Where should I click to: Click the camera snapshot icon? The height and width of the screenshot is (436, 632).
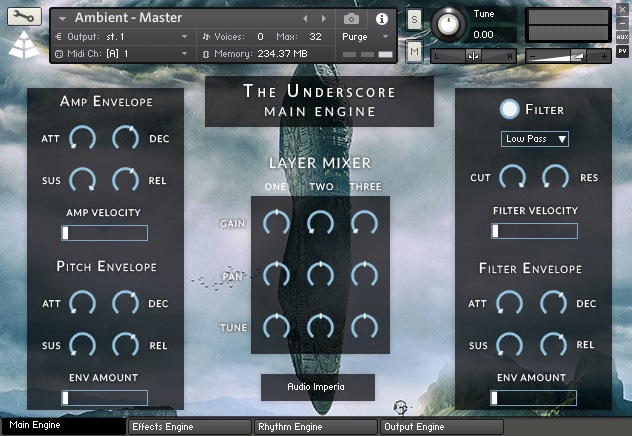(x=351, y=19)
